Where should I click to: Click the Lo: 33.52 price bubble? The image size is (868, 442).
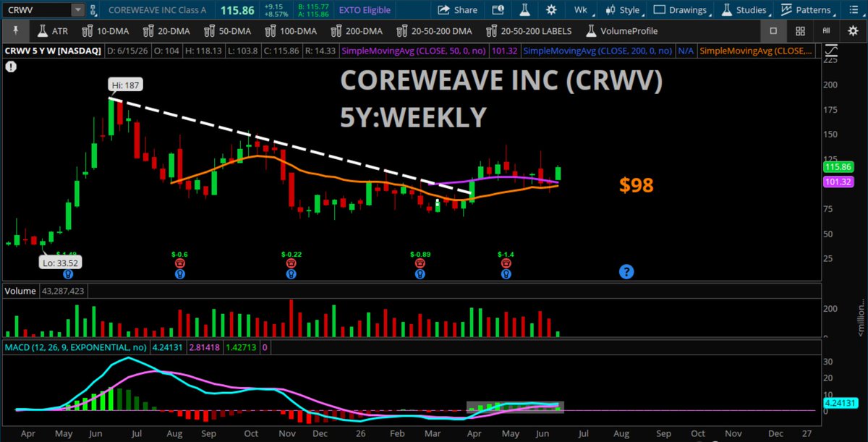60,263
